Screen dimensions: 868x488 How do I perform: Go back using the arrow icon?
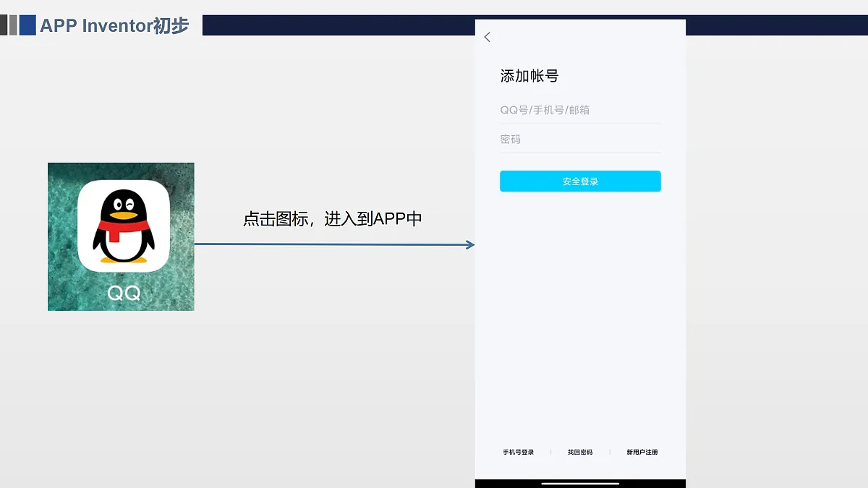(488, 37)
